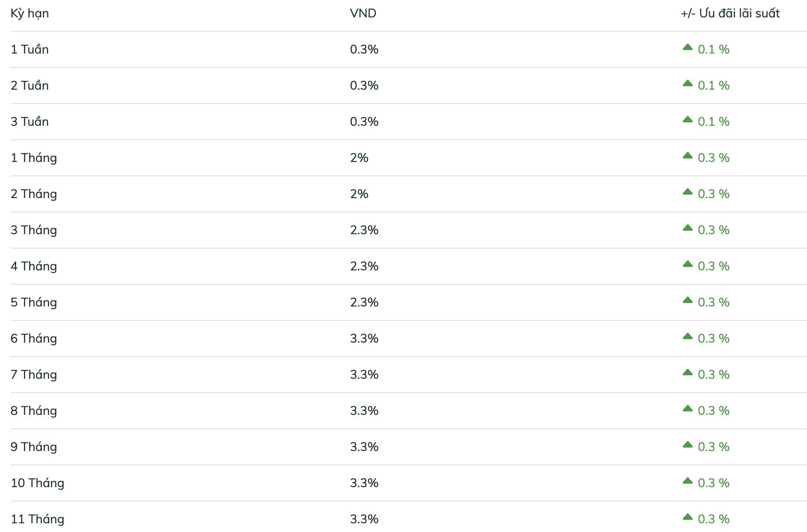Click the 0.3% VND rate for 1 Tuần
The image size is (807, 532).
click(364, 50)
